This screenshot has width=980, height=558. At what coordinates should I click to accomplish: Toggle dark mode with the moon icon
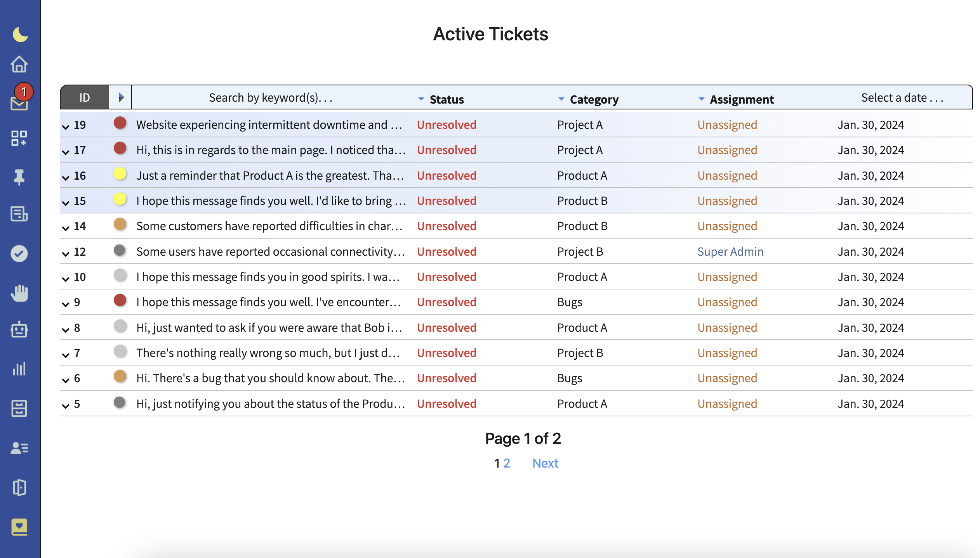coord(20,34)
